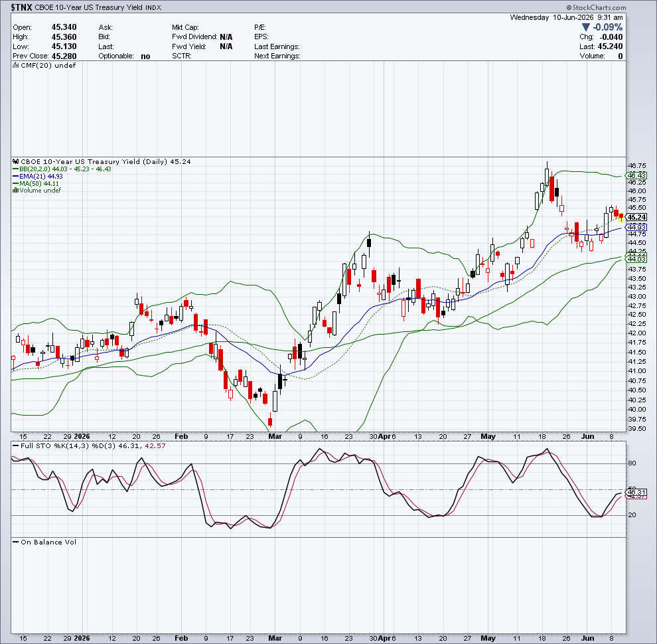Click the Open value 45.340
This screenshot has height=644, width=657.
pyautogui.click(x=64, y=27)
